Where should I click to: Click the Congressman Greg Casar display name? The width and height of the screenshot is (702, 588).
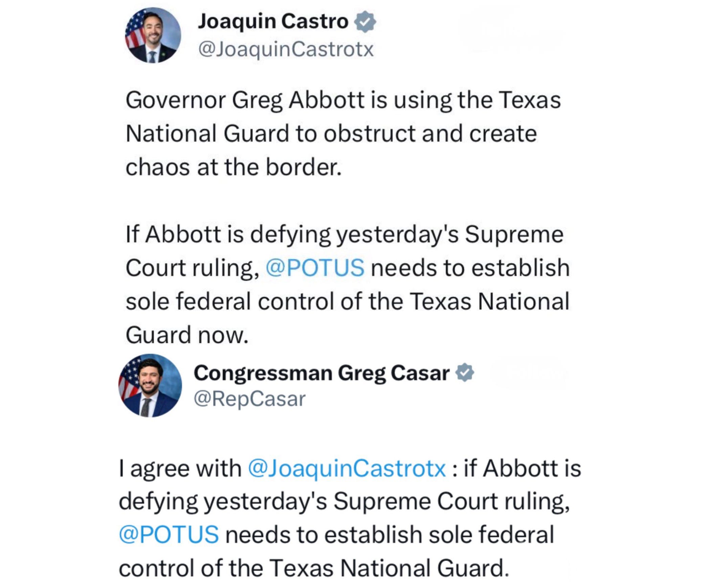coord(322,373)
